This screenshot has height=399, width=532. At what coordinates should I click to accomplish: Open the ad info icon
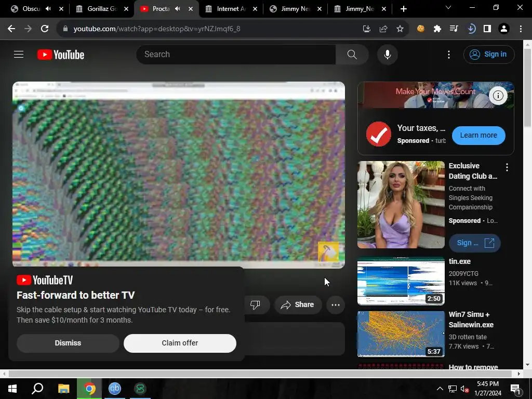click(498, 96)
